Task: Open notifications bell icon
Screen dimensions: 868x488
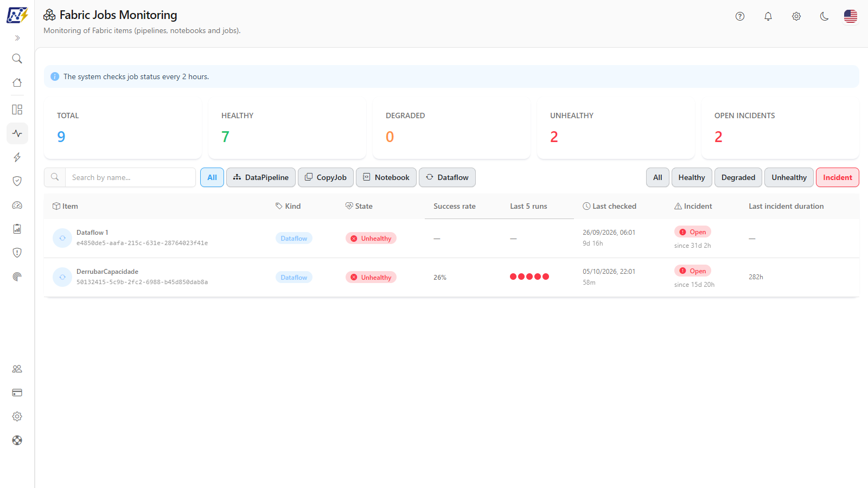Action: coord(768,16)
